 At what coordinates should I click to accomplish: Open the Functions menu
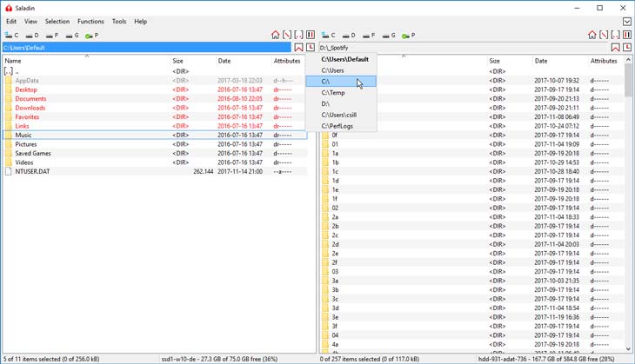[x=90, y=21]
